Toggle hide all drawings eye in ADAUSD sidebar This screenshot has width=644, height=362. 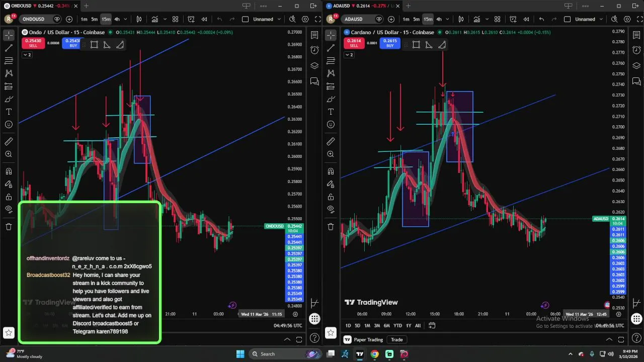pyautogui.click(x=331, y=209)
